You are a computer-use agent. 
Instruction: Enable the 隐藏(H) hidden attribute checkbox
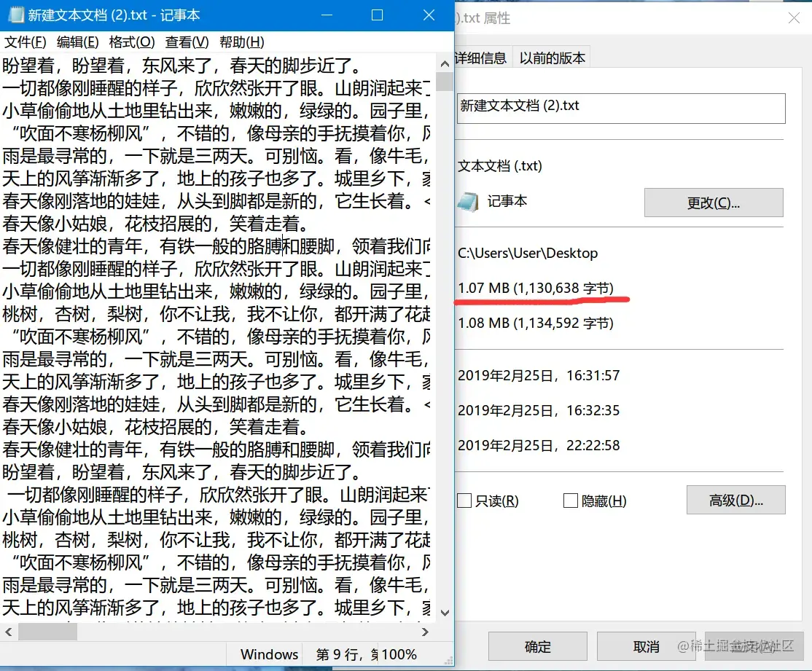coord(571,501)
